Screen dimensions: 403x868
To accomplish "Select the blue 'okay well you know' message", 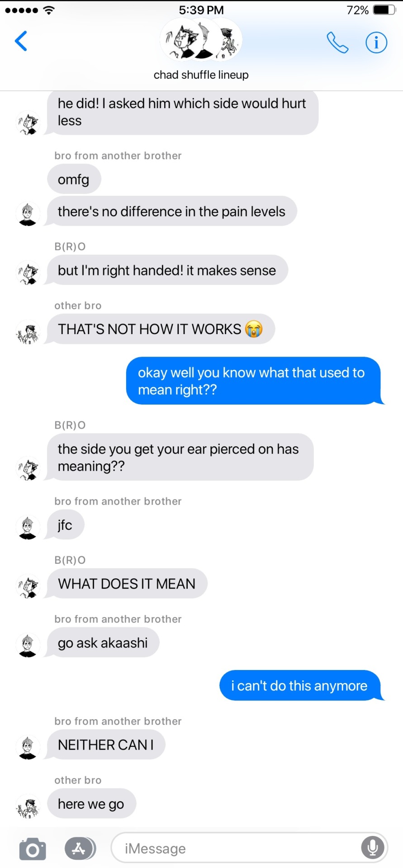I will point(254,381).
